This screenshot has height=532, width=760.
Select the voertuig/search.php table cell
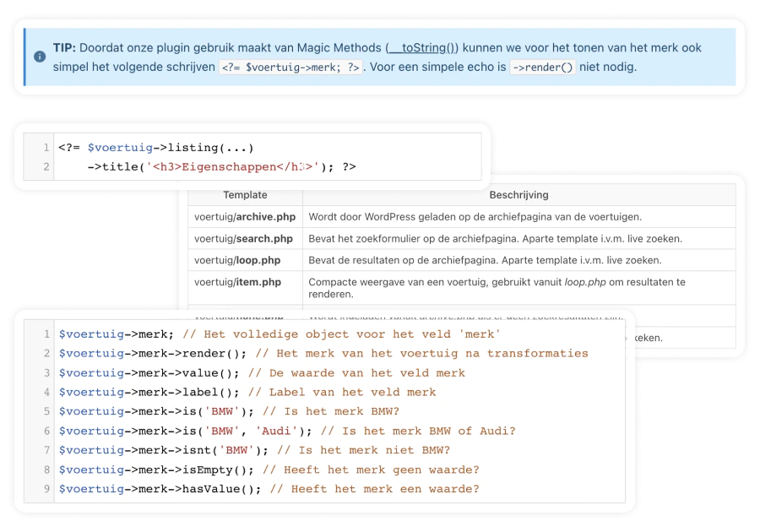click(244, 239)
